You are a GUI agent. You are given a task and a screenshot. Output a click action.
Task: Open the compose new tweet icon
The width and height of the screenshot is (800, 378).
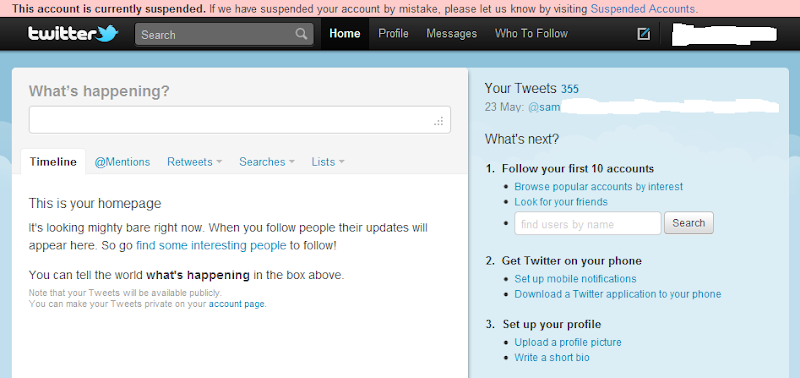click(644, 34)
